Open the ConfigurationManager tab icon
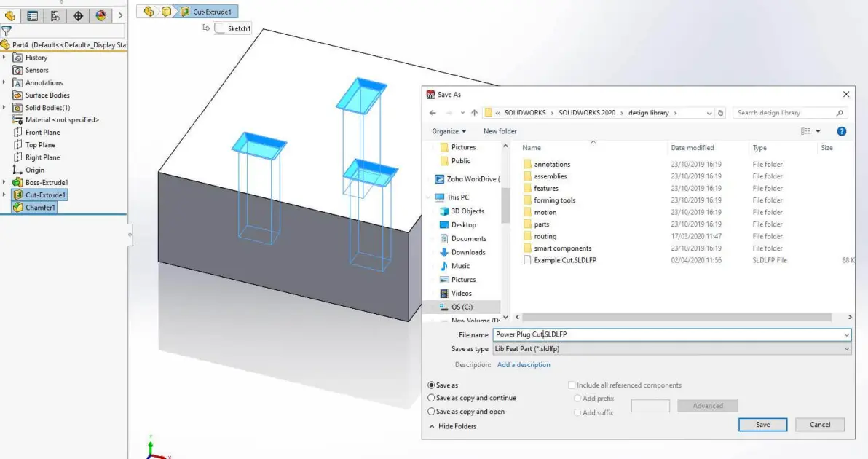868x459 pixels. point(55,16)
